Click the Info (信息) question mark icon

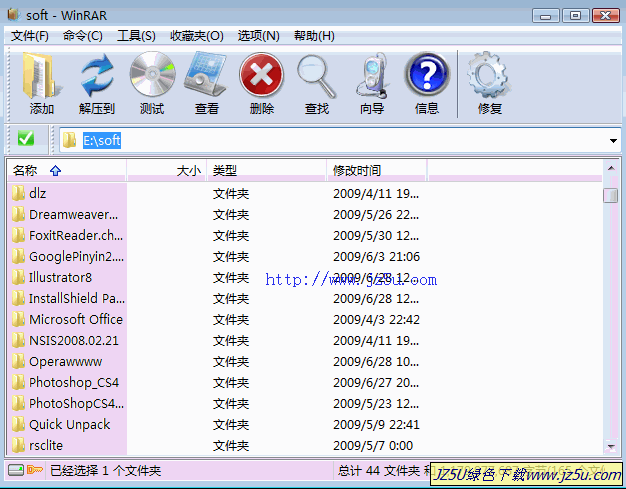point(427,74)
